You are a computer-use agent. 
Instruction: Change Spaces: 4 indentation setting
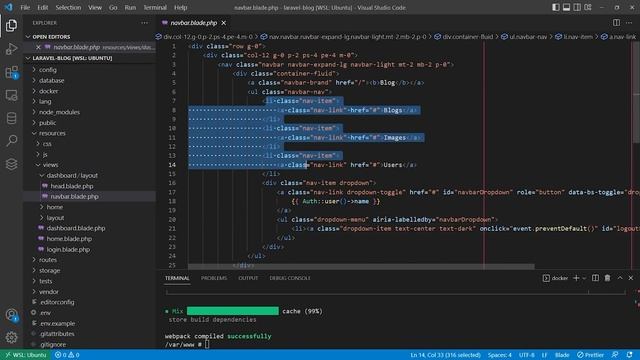(x=500, y=355)
